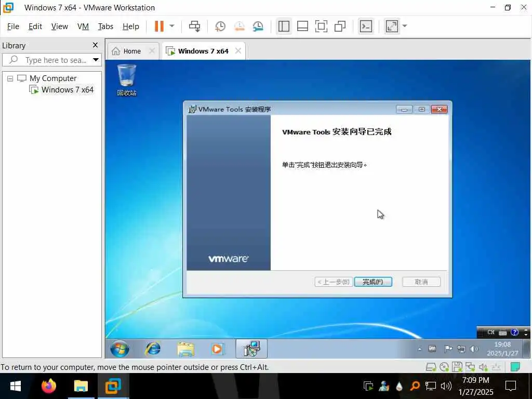Minimize the VMware Tools installer window

404,109
